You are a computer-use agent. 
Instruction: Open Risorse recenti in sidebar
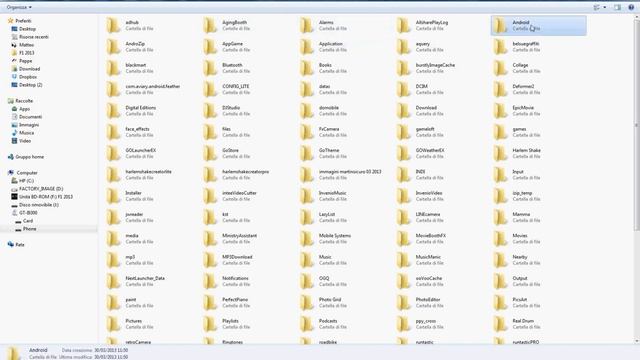click(33, 37)
